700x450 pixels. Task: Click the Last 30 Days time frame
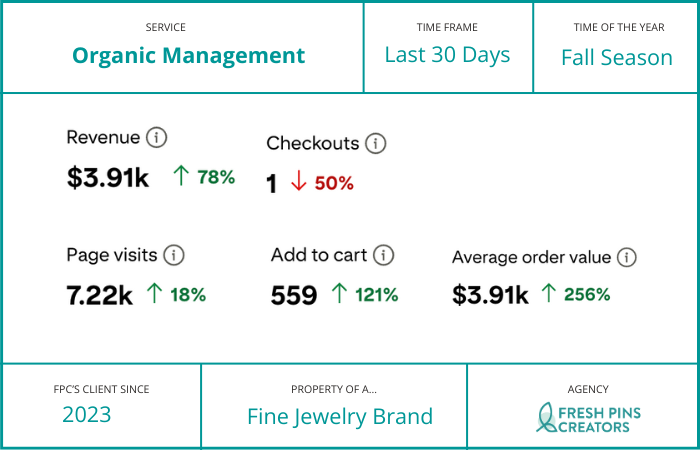(x=447, y=55)
